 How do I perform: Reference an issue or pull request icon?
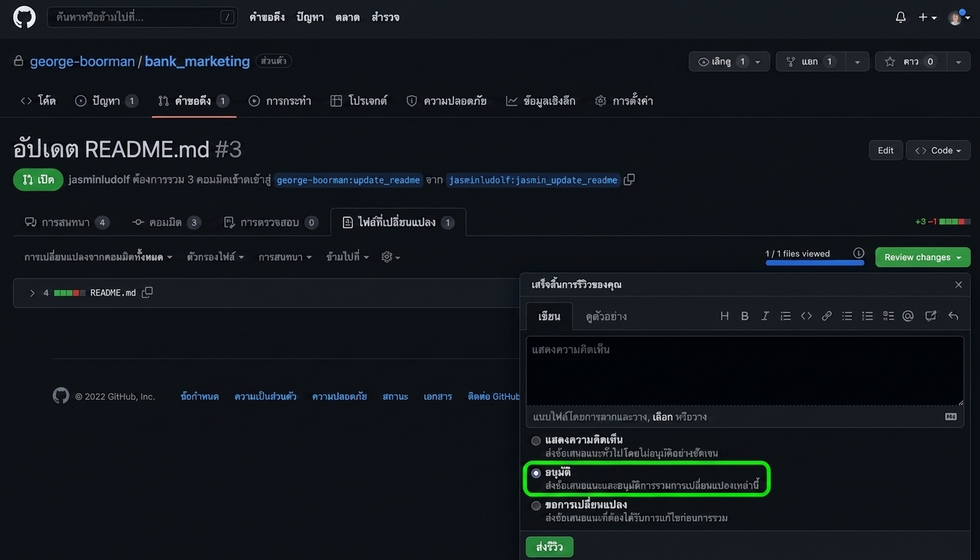tap(931, 316)
